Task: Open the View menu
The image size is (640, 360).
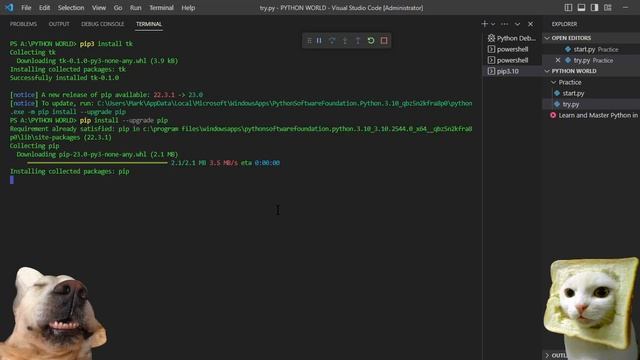Action: 99,8
